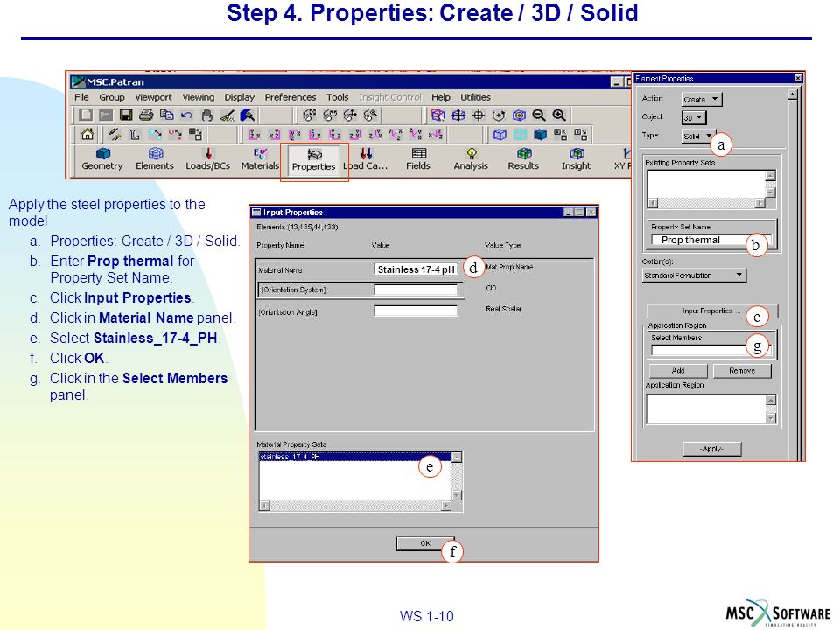This screenshot has width=840, height=630.
Task: Select stainless_17-4_PH in Material Property Sets
Action: pos(355,457)
